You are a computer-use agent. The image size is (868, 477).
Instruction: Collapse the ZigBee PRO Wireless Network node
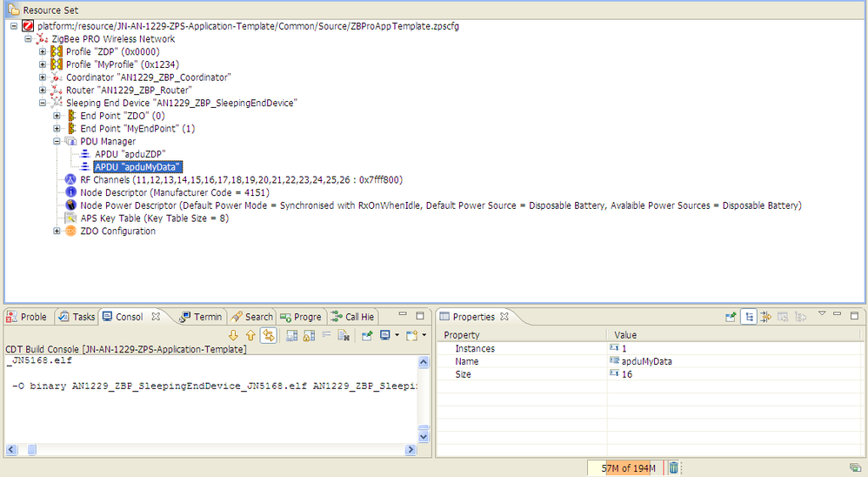point(28,39)
